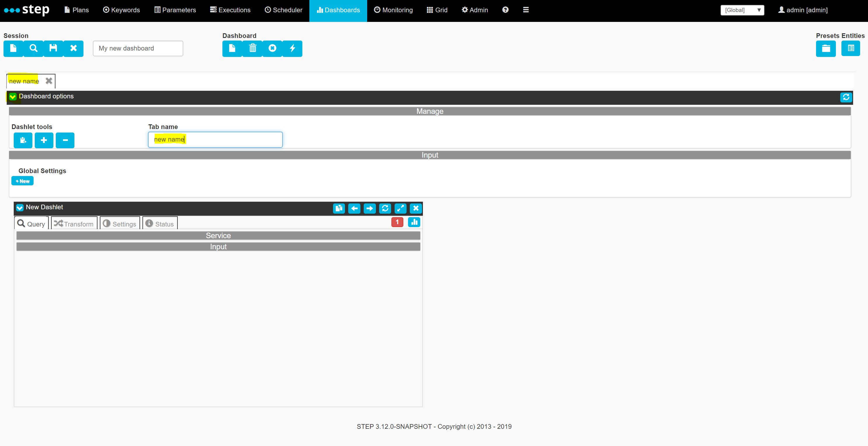Click the Dashboard circled-X icon
Screen dimensions: 868x446
272,48
